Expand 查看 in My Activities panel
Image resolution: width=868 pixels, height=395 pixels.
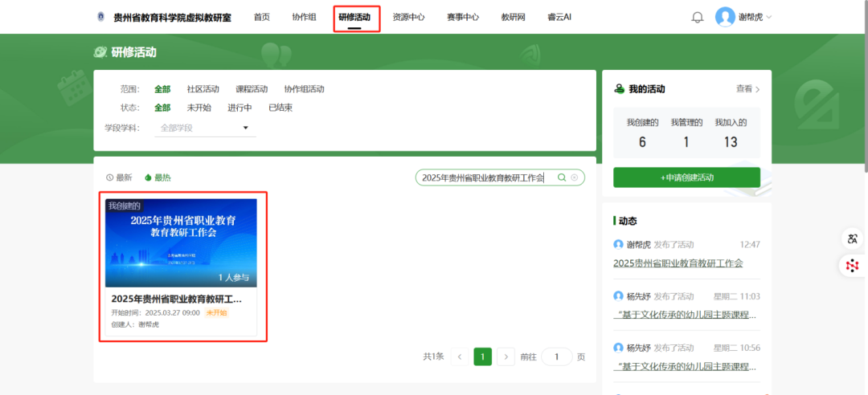click(x=747, y=89)
